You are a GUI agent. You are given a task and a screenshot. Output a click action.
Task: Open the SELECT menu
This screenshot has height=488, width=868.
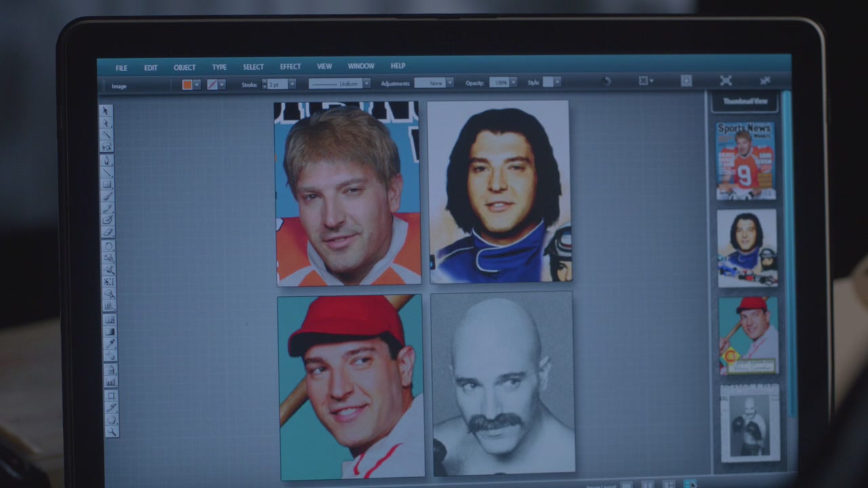click(254, 67)
